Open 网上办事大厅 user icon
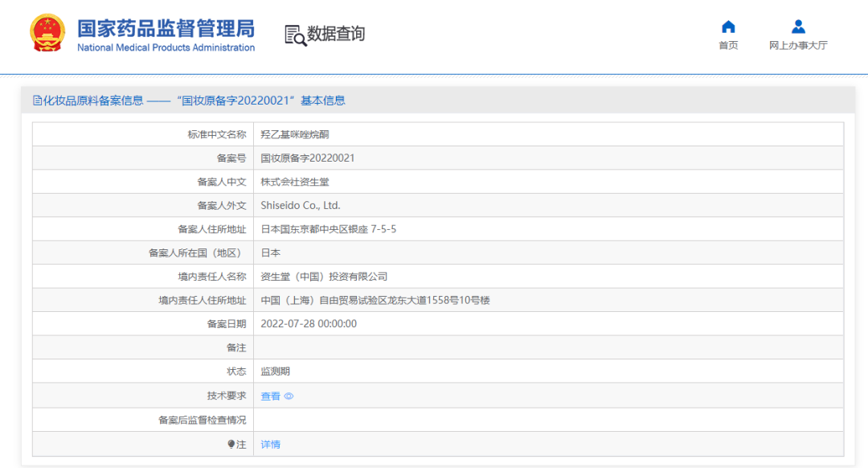Viewport: 868px width, 468px height. click(x=798, y=27)
